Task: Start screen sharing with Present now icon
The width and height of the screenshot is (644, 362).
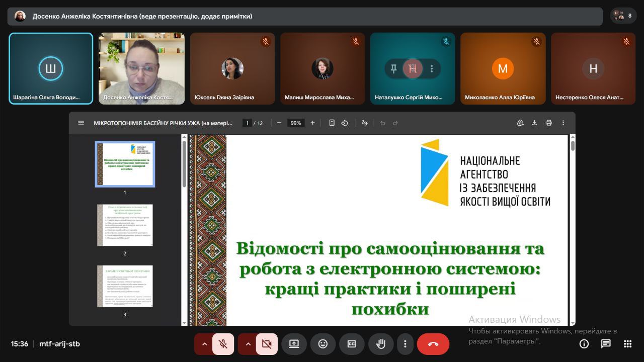Action: pos(294,344)
